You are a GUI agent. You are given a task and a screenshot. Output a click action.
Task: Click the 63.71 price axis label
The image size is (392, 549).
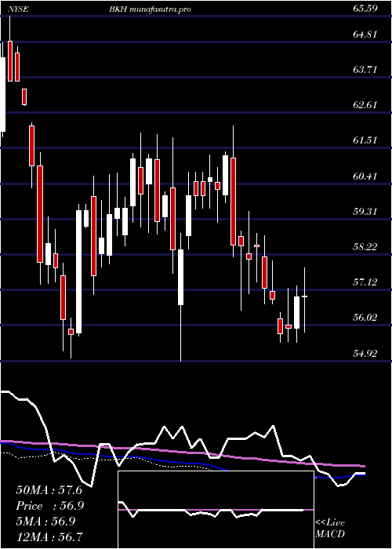[365, 70]
